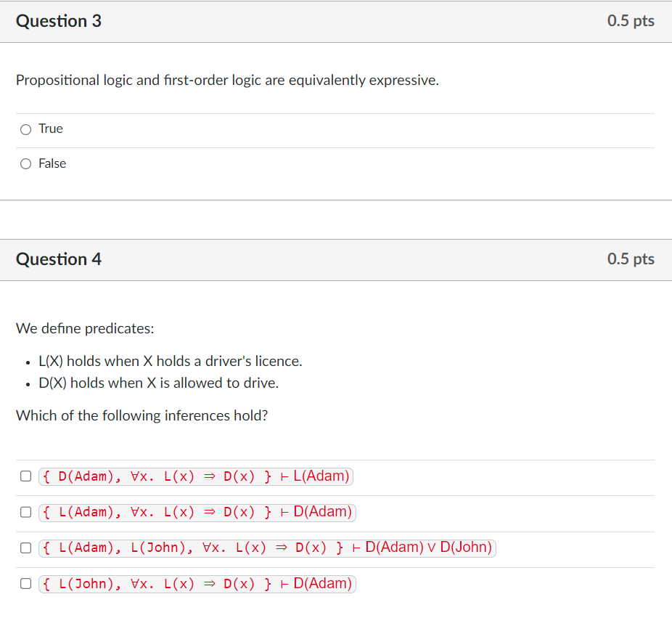The height and width of the screenshot is (618, 672).
Task: Click the highlighted formula in the first inference option
Action: tap(196, 476)
